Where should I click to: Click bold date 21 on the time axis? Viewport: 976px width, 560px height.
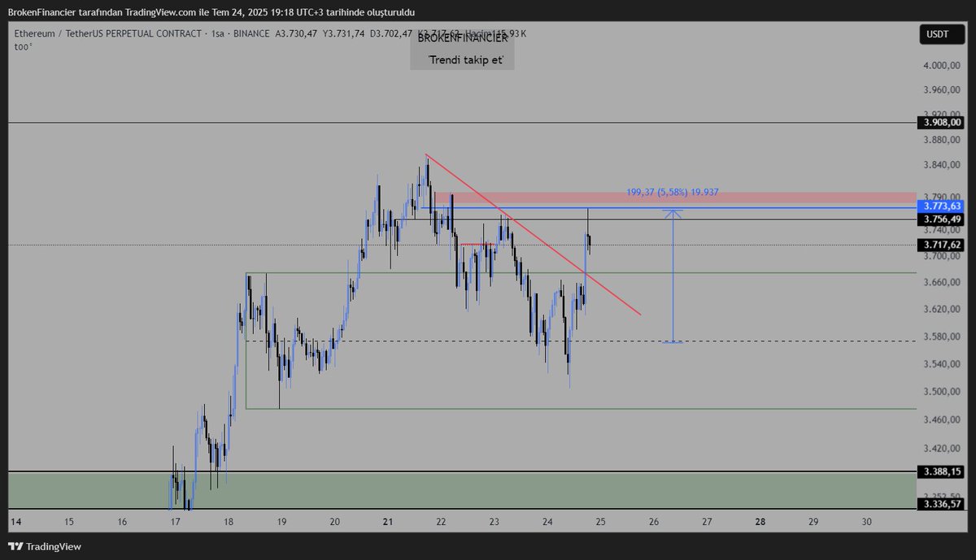(x=387, y=522)
